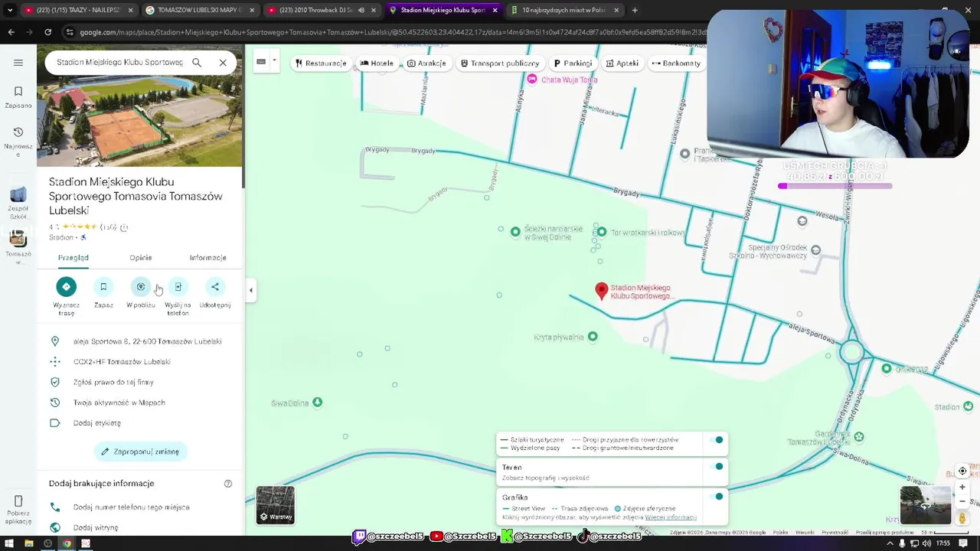Screen dimensions: 980x551
Task: Open the Warstwy layers thumbnail
Action: (x=275, y=505)
